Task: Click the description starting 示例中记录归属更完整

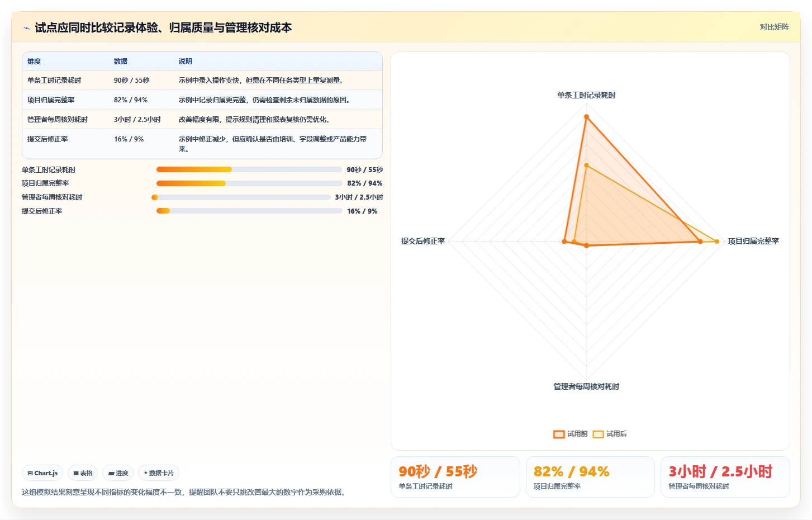Action: coord(264,100)
